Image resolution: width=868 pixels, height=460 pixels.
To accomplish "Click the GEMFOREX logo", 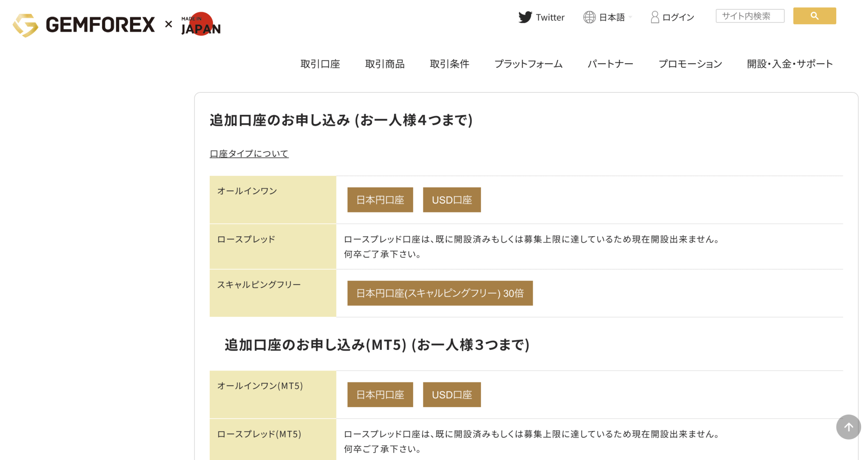I will (x=85, y=24).
